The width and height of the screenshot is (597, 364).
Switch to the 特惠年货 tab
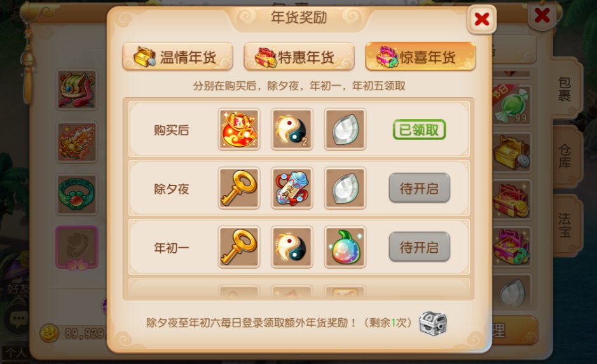point(299,57)
